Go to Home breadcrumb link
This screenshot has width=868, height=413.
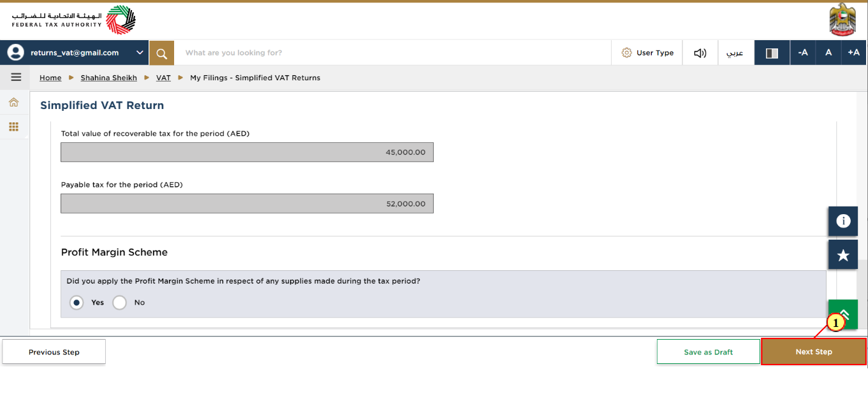click(x=50, y=78)
